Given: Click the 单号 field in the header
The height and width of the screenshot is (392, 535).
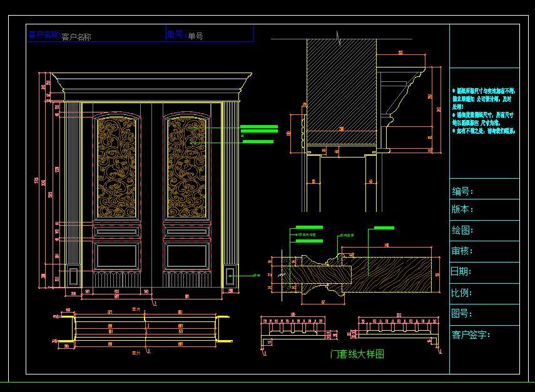Looking at the screenshot, I should 210,34.
